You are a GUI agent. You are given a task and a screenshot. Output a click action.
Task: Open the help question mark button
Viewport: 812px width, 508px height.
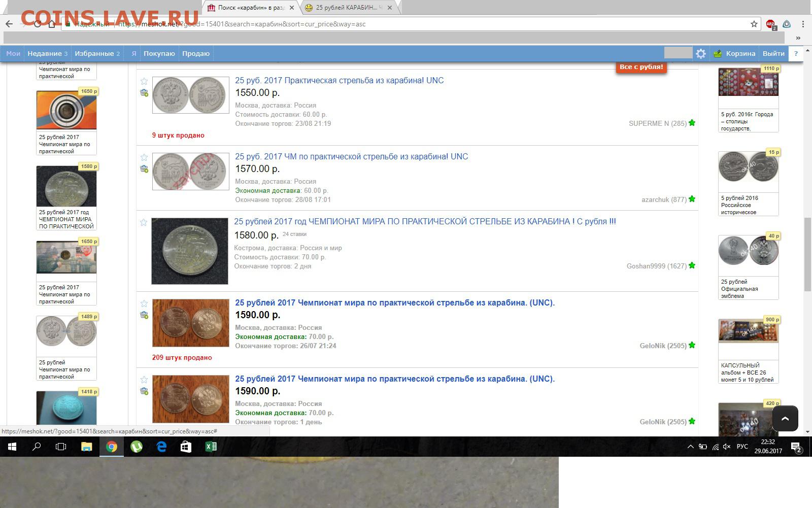coord(796,53)
